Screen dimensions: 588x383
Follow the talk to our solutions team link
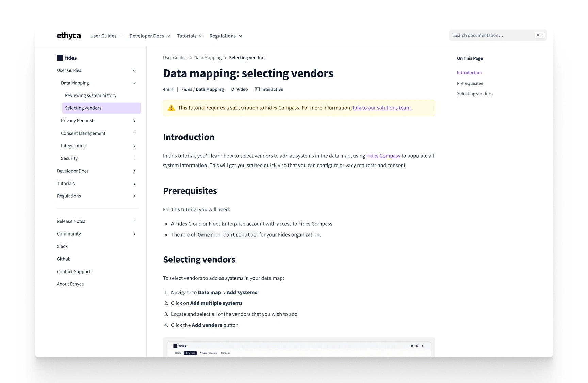382,108
